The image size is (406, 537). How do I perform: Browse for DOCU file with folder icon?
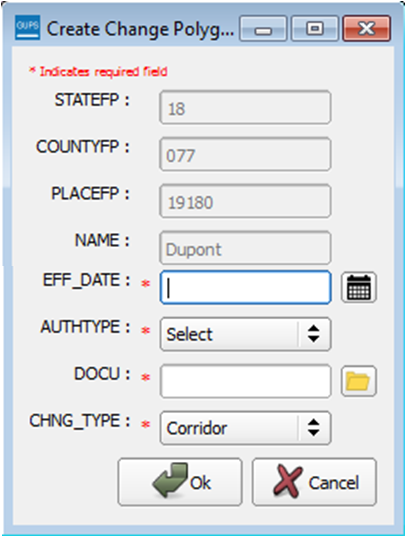pyautogui.click(x=359, y=381)
